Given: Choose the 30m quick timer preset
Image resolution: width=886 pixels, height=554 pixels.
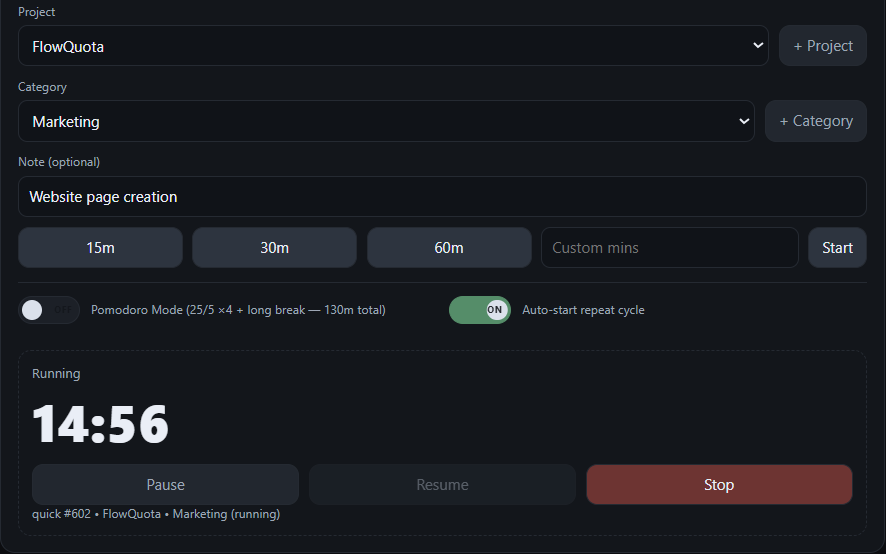Looking at the screenshot, I should click(275, 248).
